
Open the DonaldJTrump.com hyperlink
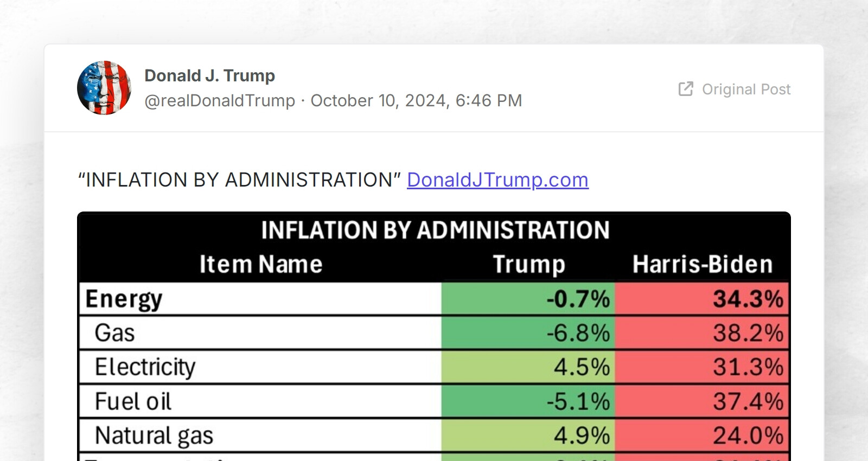(x=497, y=180)
